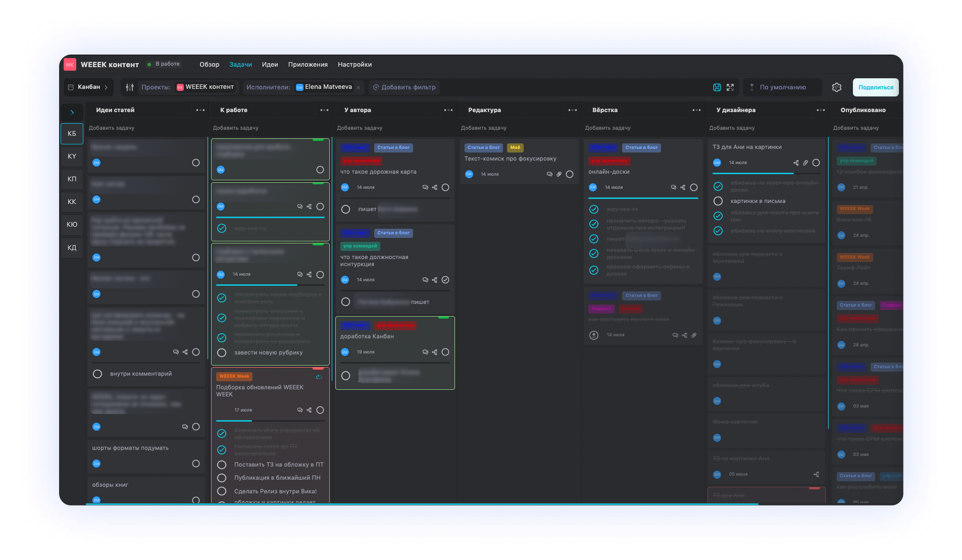
Task: Click EM avatar on 'шорты форматы подумать'
Action: (96, 464)
